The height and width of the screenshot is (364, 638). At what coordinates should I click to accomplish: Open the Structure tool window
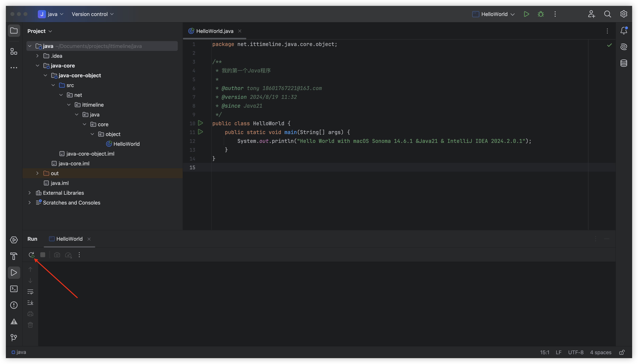point(14,52)
